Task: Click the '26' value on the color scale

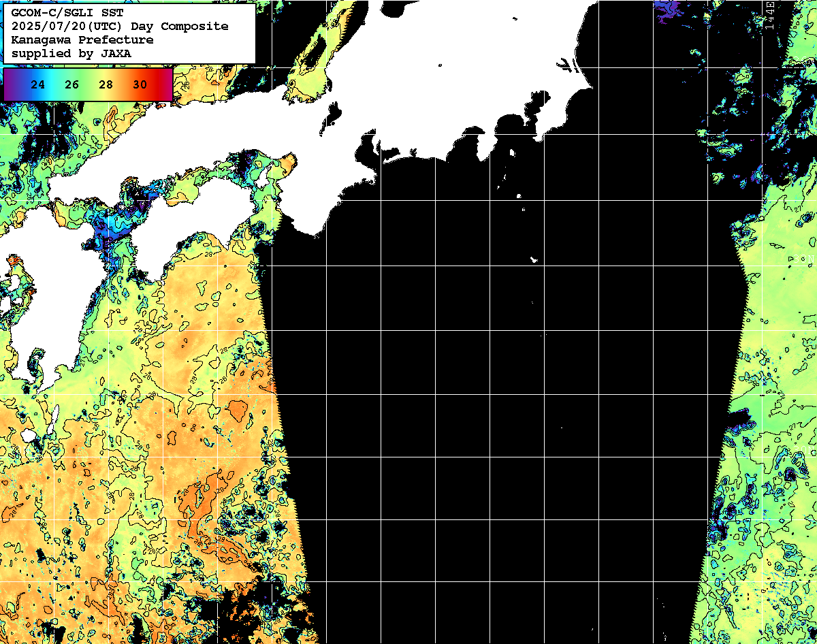Action: (72, 85)
